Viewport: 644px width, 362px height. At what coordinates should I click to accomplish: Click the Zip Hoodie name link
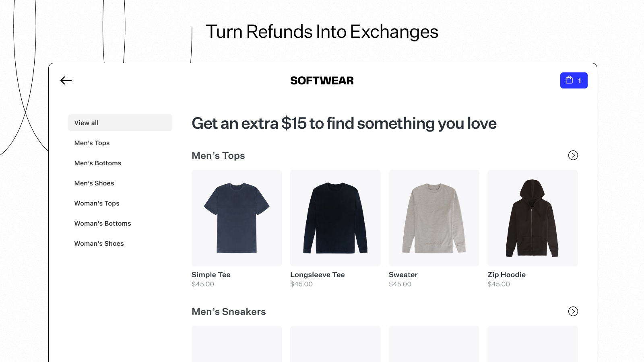click(506, 275)
